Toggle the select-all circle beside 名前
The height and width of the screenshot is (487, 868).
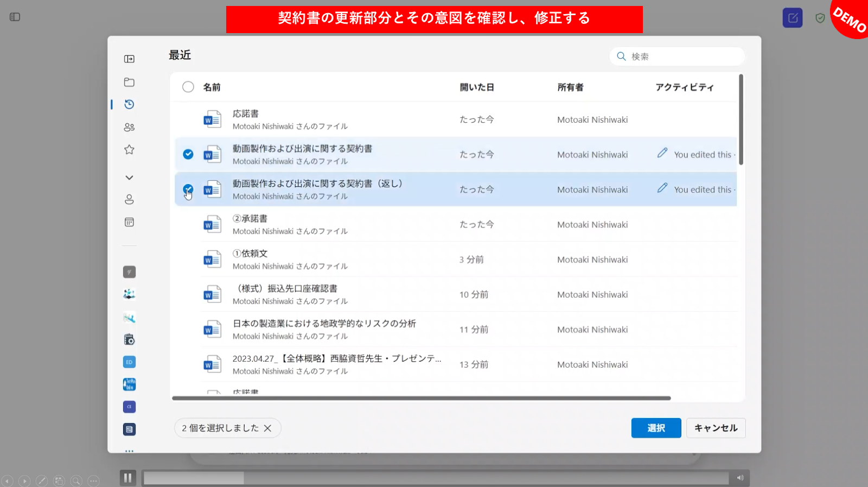point(188,87)
